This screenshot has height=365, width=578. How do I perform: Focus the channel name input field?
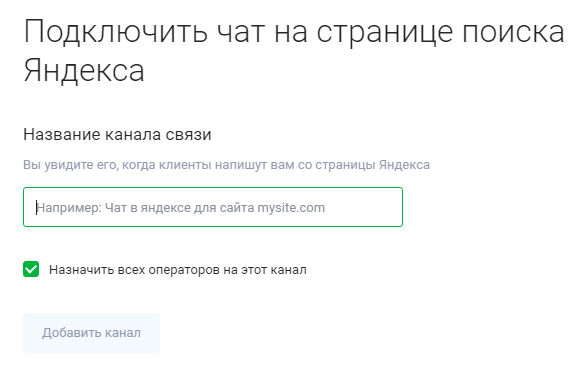(213, 207)
